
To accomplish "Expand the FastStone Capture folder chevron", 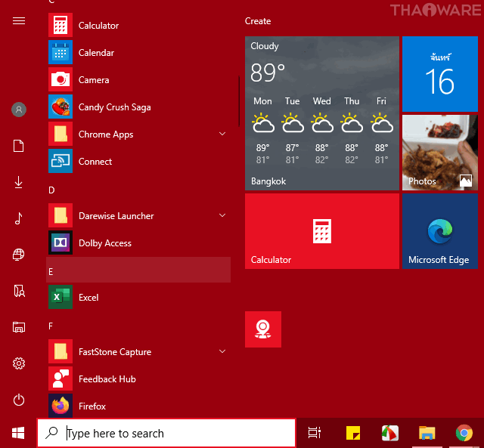I will pos(222,351).
